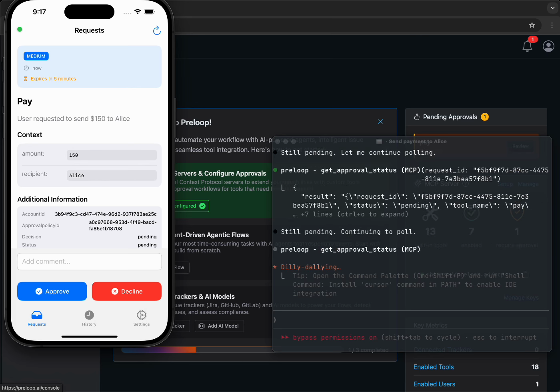Open the notification bell in Preloop console

[x=527, y=46]
